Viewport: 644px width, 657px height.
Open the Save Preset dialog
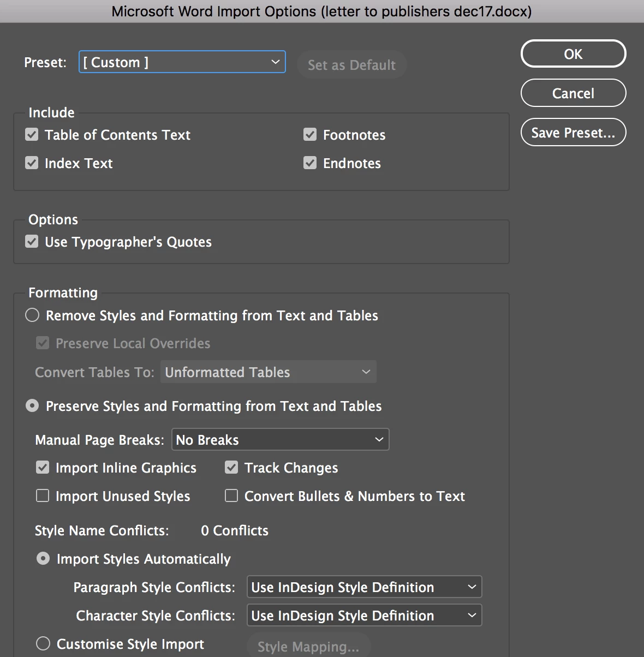[573, 133]
